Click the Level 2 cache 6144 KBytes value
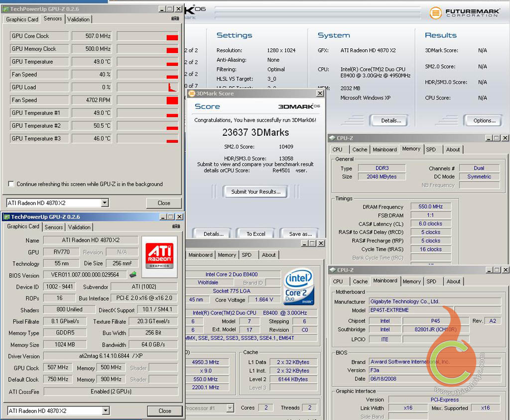The height and width of the screenshot is (420, 510). click(x=293, y=379)
